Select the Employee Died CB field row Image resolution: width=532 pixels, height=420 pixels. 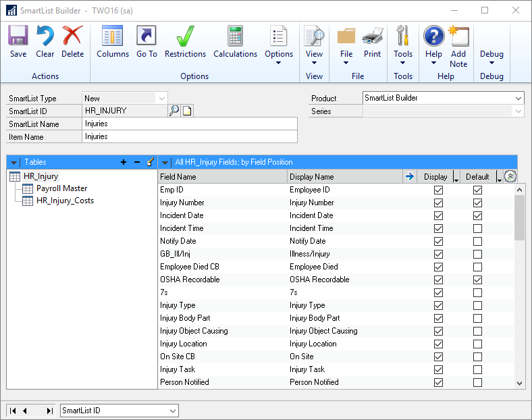[x=337, y=267]
